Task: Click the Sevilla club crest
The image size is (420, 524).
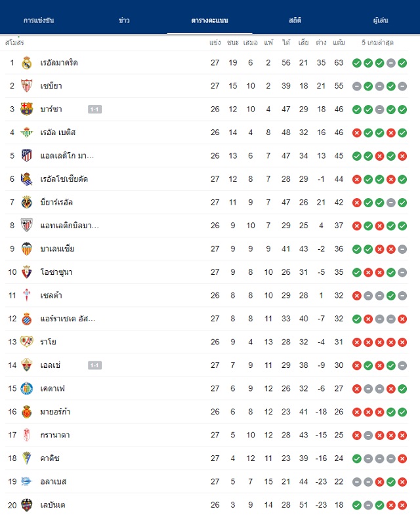Action: (27, 86)
